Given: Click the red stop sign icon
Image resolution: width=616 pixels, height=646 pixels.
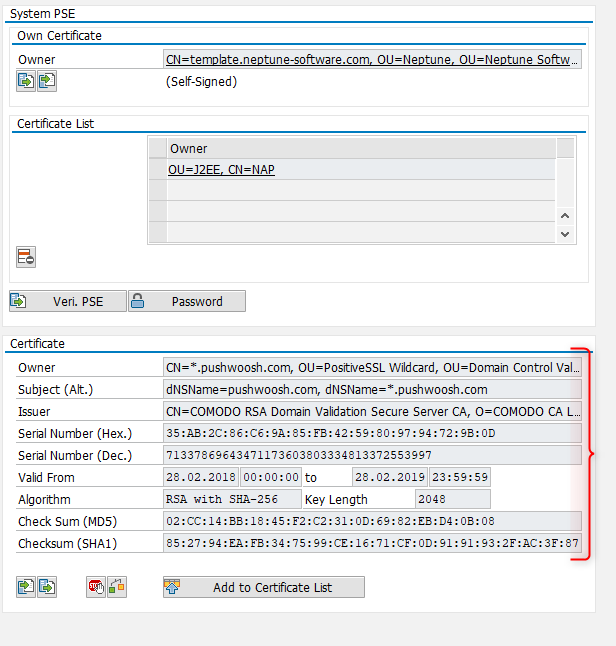Looking at the screenshot, I should pyautogui.click(x=95, y=587).
